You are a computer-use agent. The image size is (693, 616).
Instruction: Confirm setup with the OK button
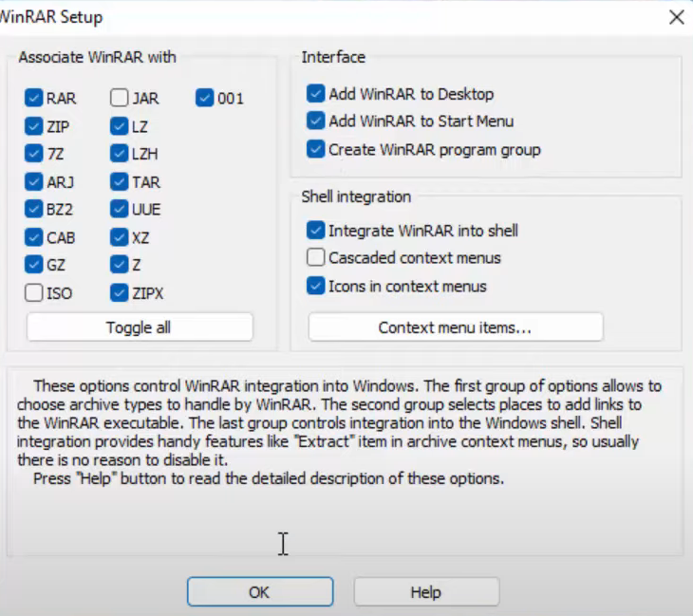[259, 591]
